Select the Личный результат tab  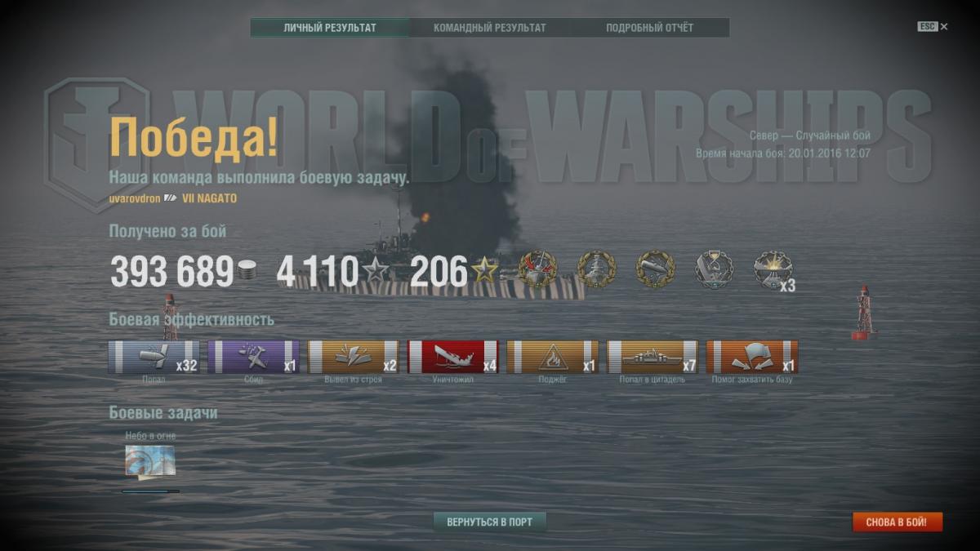tap(330, 28)
